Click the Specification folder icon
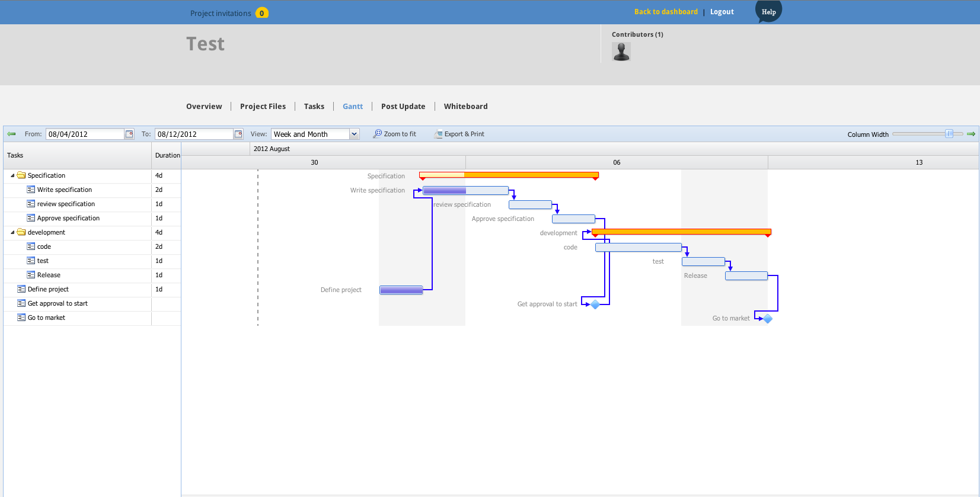Screen dimensions: 980x497 tap(21, 175)
